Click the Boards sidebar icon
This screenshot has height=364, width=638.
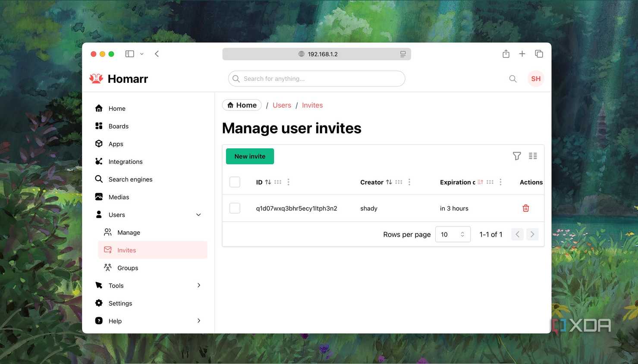click(x=99, y=126)
